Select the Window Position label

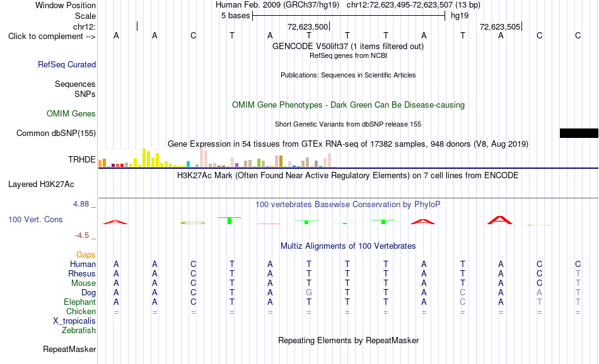pyautogui.click(x=66, y=5)
